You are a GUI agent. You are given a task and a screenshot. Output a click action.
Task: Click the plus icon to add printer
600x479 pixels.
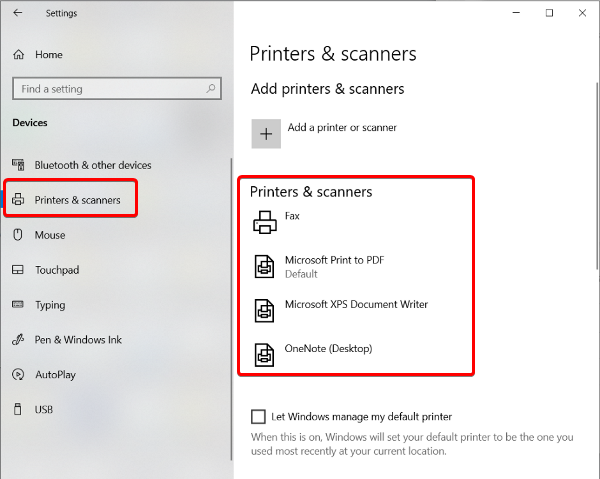[266, 133]
